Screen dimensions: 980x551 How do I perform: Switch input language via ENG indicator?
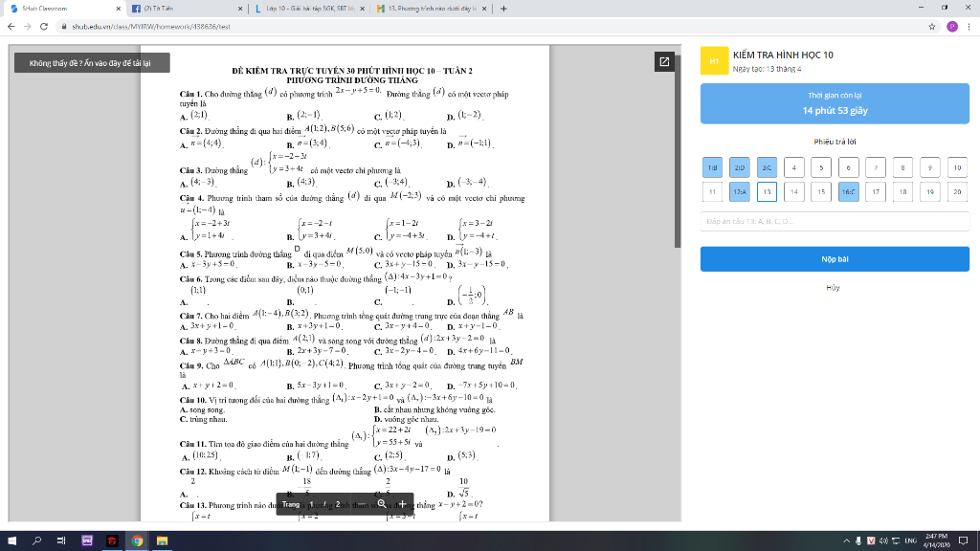coord(910,540)
